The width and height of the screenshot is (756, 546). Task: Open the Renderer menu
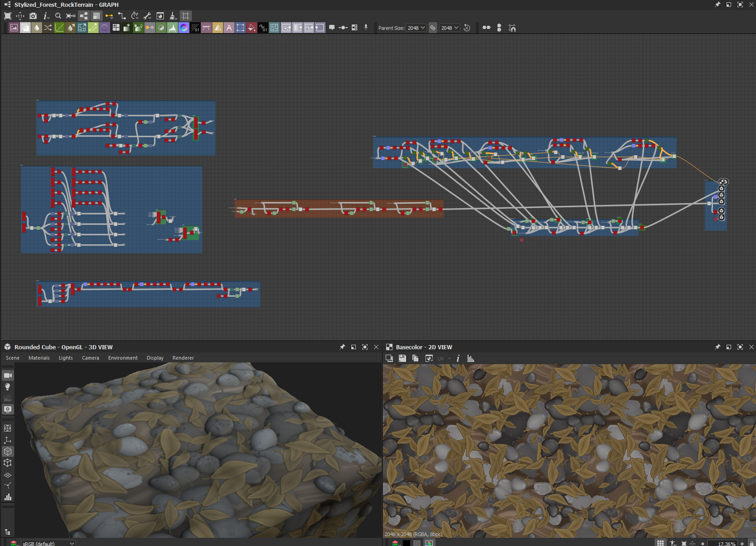(183, 358)
